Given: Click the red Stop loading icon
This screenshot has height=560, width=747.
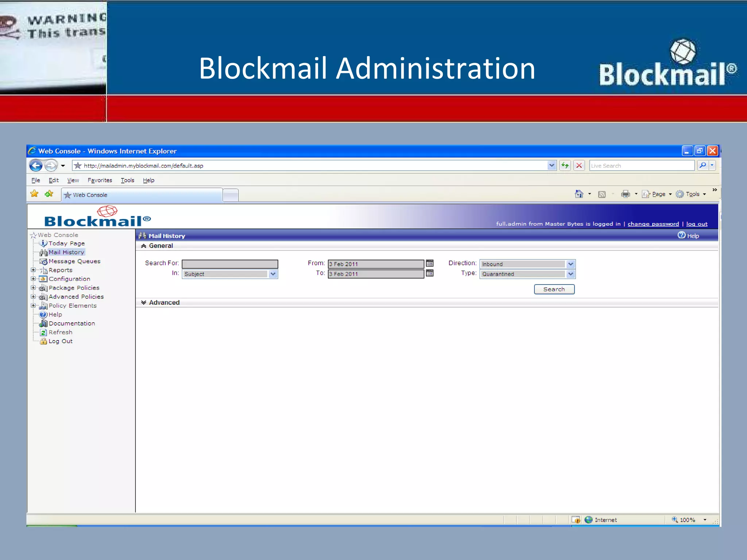Looking at the screenshot, I should [579, 166].
